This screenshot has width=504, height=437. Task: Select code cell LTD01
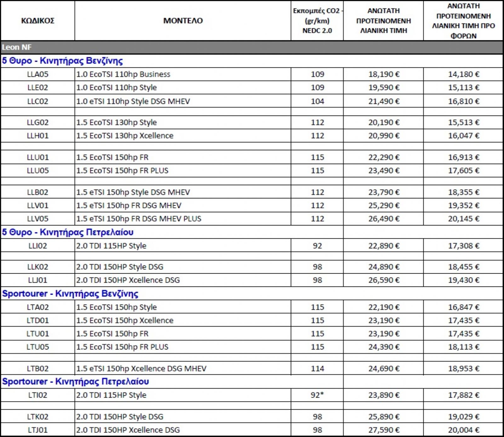[37, 321]
